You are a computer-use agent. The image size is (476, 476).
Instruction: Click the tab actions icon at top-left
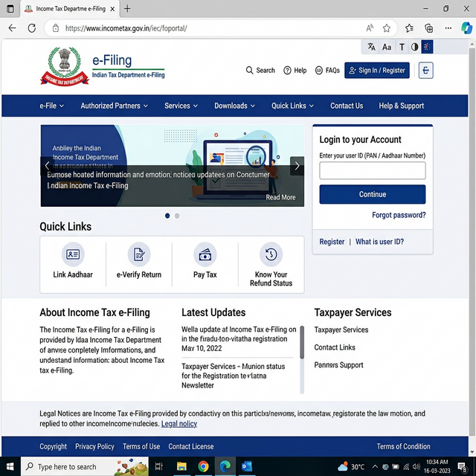tap(10, 8)
